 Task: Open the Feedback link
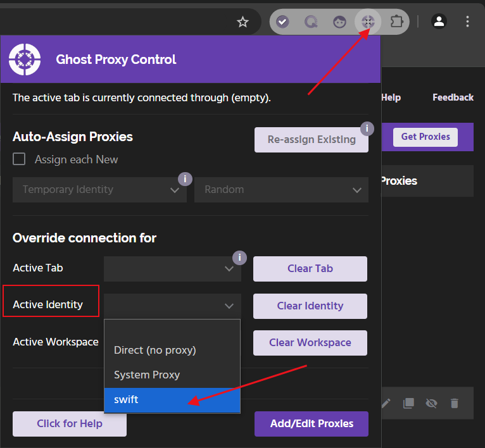click(x=453, y=97)
